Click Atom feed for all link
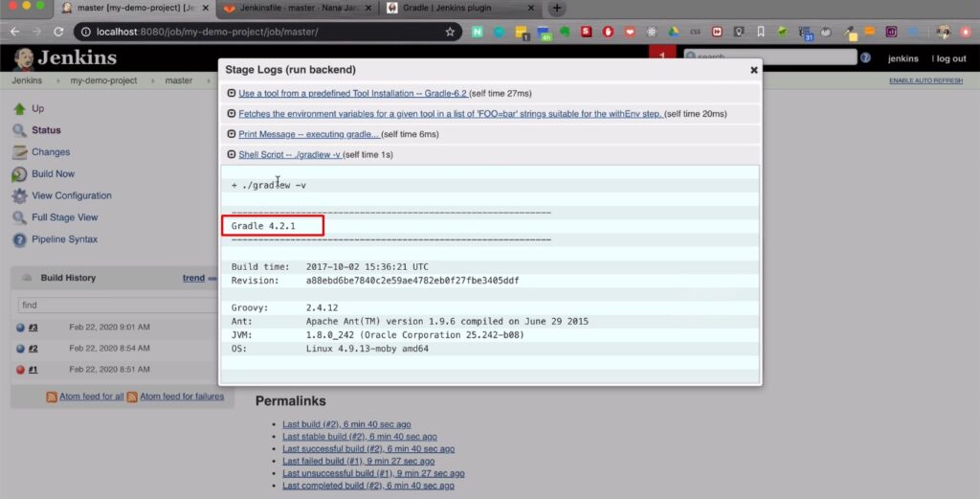The height and width of the screenshot is (499, 980). pos(92,397)
